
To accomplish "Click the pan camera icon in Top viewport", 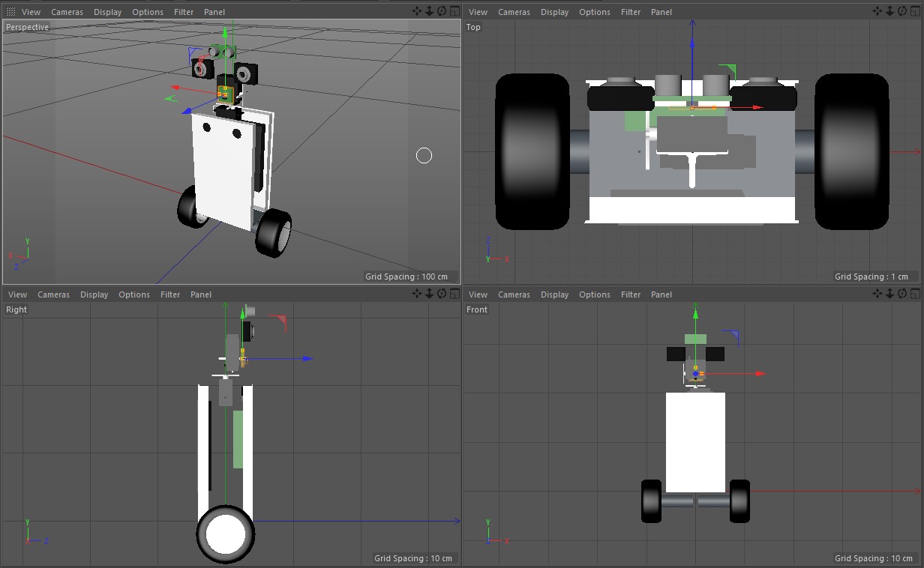I will [x=878, y=11].
